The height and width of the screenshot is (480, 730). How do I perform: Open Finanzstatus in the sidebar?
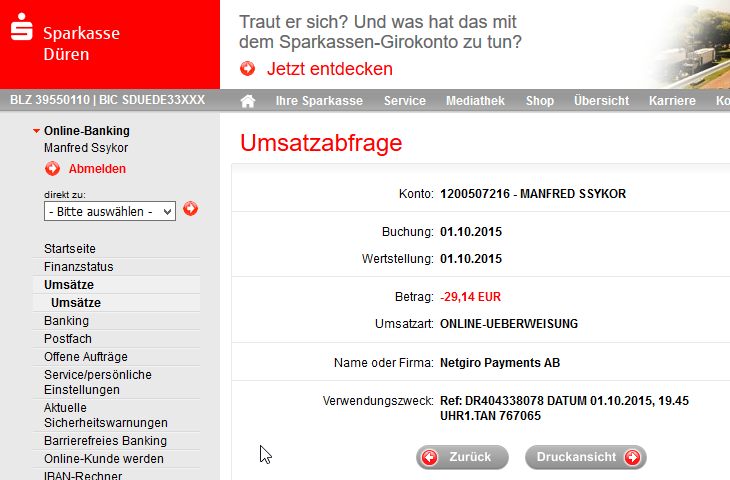[x=79, y=267]
